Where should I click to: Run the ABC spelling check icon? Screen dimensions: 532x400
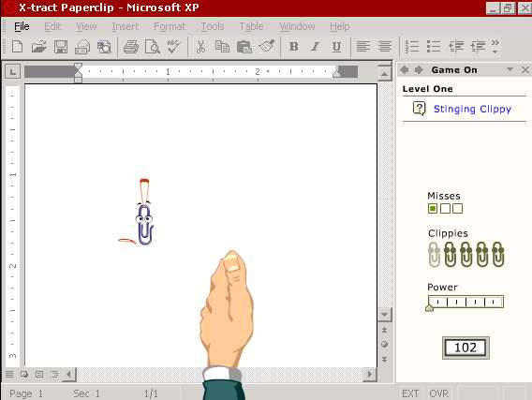173,46
